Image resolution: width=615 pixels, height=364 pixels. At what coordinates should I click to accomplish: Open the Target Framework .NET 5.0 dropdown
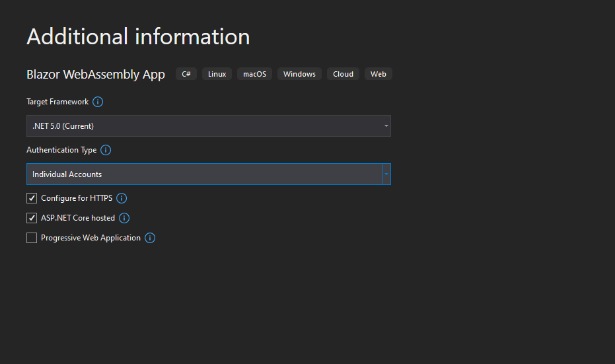pyautogui.click(x=209, y=126)
